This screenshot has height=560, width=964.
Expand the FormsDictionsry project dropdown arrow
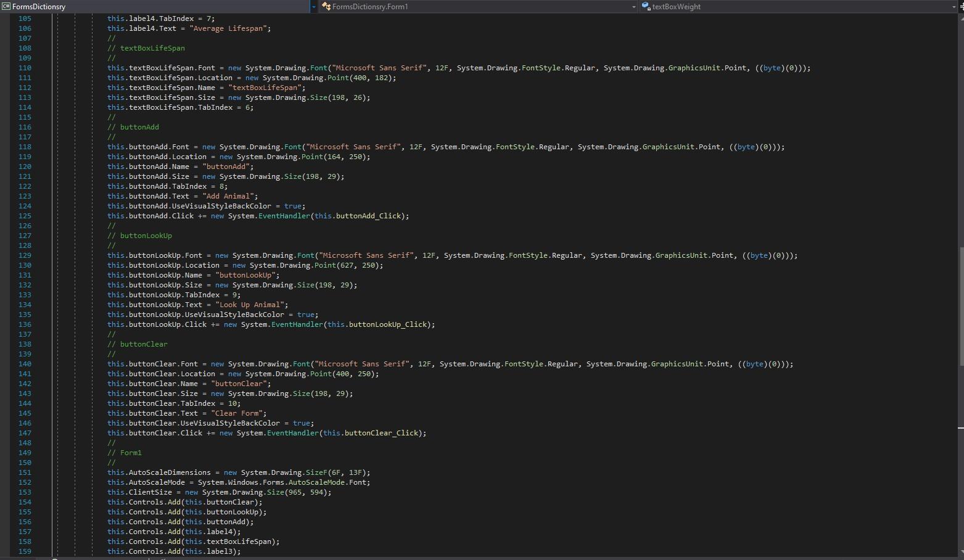tap(313, 7)
